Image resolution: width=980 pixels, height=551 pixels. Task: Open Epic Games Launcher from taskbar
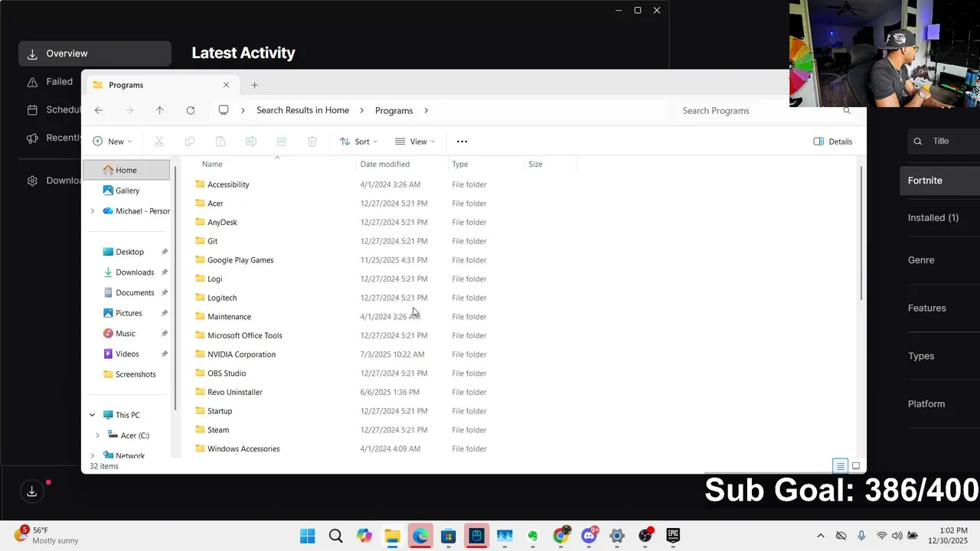point(673,536)
